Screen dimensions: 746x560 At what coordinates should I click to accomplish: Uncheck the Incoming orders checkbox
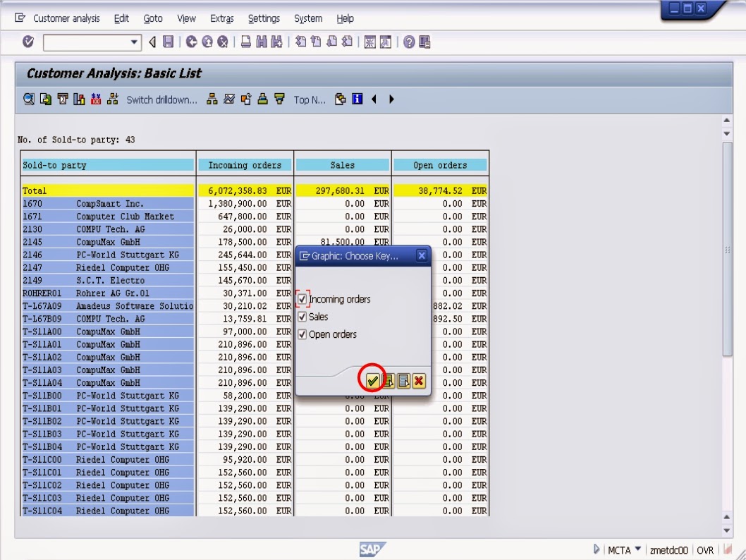[302, 299]
